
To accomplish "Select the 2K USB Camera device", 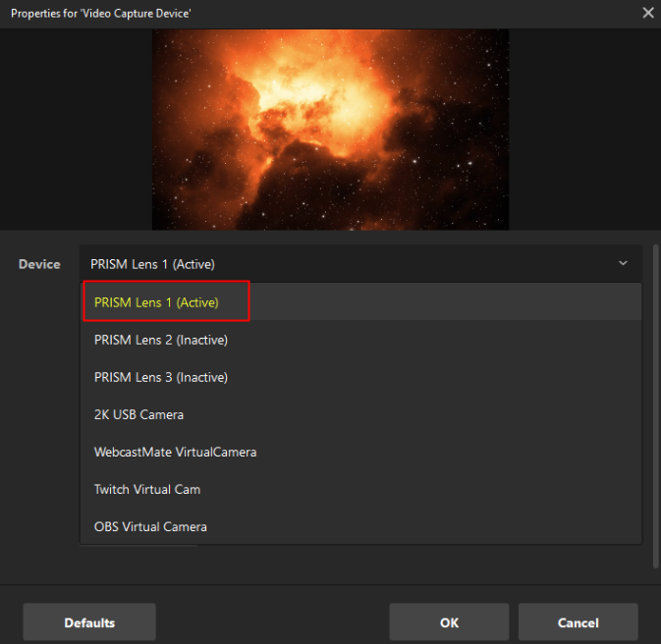I will click(138, 414).
